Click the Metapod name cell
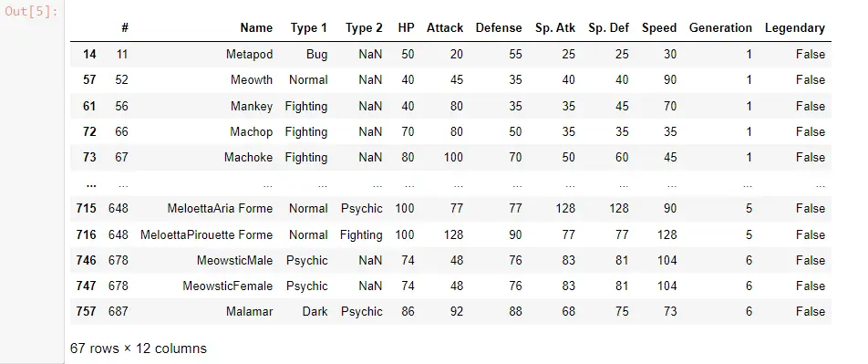The image size is (868, 364). click(249, 55)
